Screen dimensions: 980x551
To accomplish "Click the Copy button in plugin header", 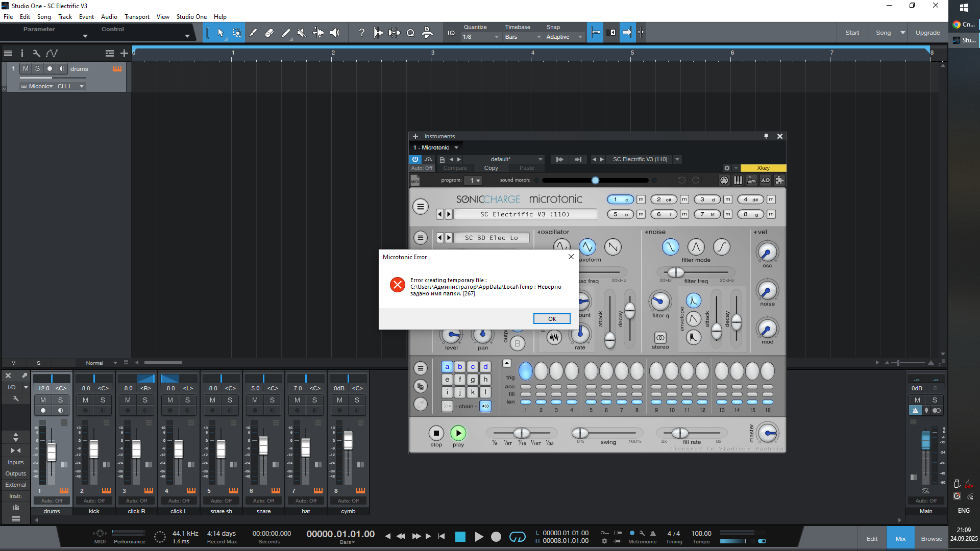I will coord(491,168).
